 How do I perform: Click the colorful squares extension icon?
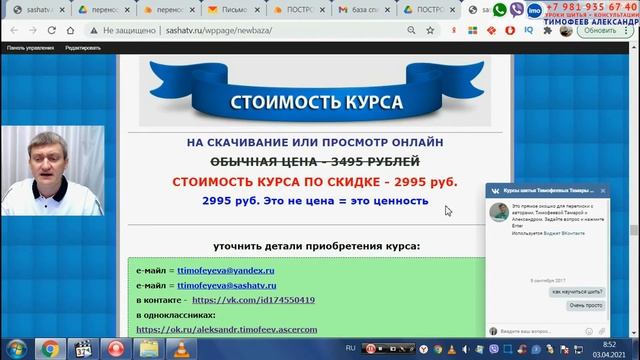[x=473, y=31]
